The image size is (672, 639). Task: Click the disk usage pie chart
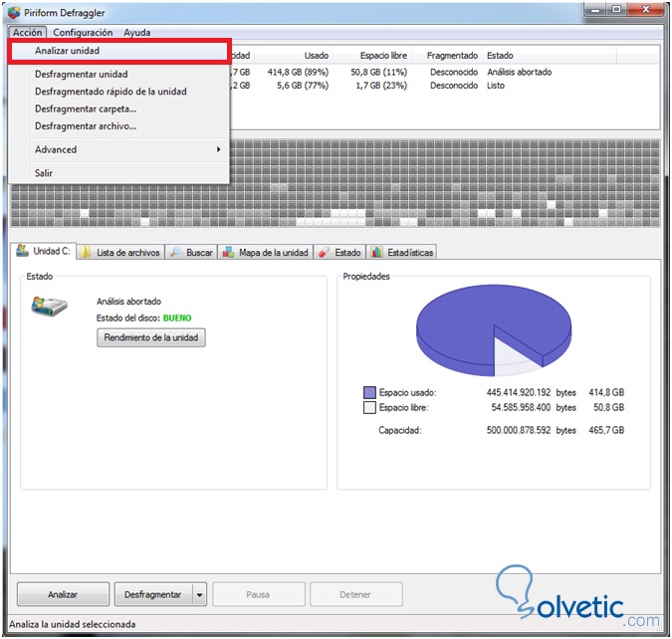click(x=494, y=330)
